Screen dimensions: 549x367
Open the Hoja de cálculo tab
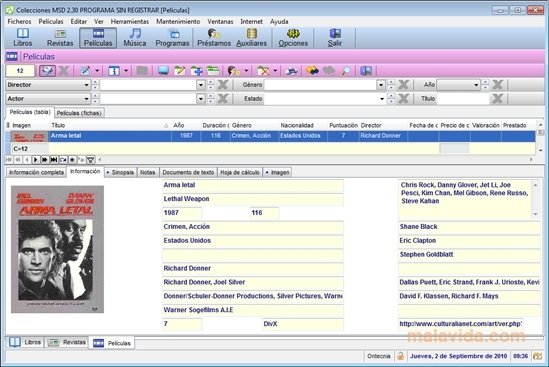pos(240,172)
